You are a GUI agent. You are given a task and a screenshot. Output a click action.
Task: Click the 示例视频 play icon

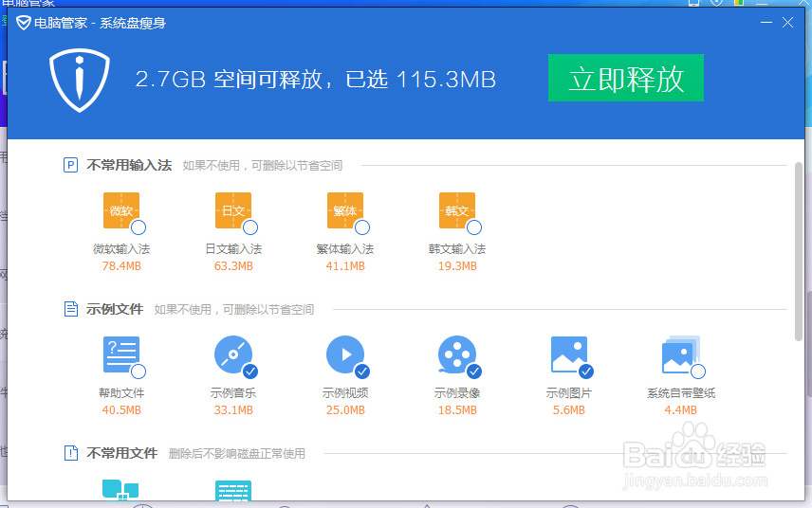pos(345,354)
